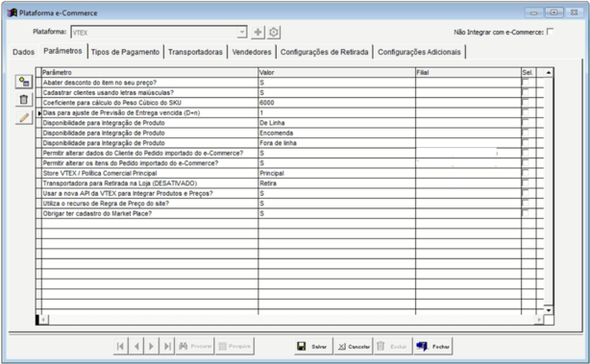Click the Filial column header
The height and width of the screenshot is (364, 590).
click(x=468, y=72)
